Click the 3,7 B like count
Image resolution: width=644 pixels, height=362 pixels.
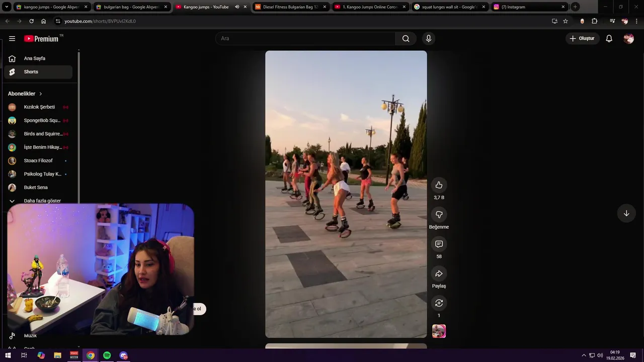(439, 198)
